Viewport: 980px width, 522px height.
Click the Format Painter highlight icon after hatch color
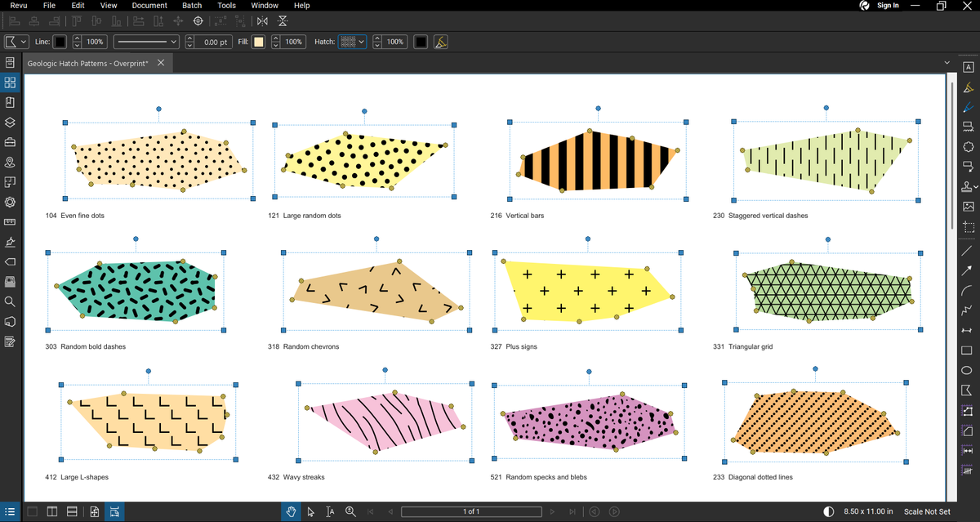[440, 42]
